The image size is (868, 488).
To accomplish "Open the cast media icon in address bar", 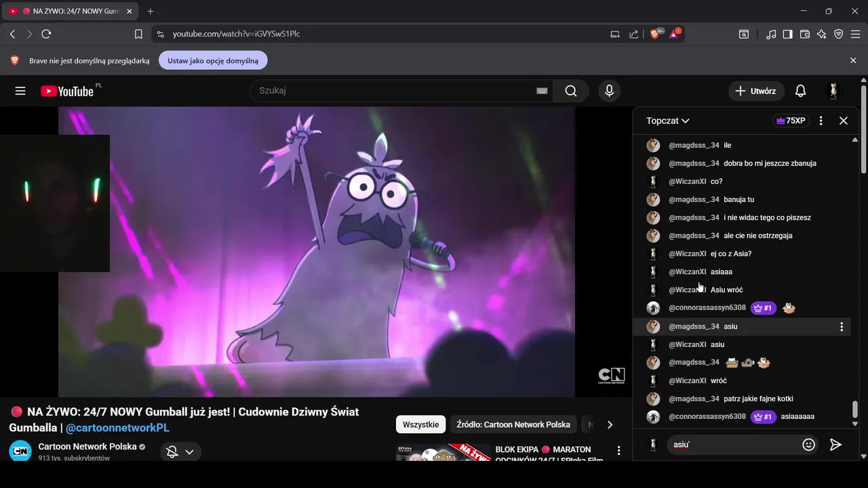I will tap(615, 34).
